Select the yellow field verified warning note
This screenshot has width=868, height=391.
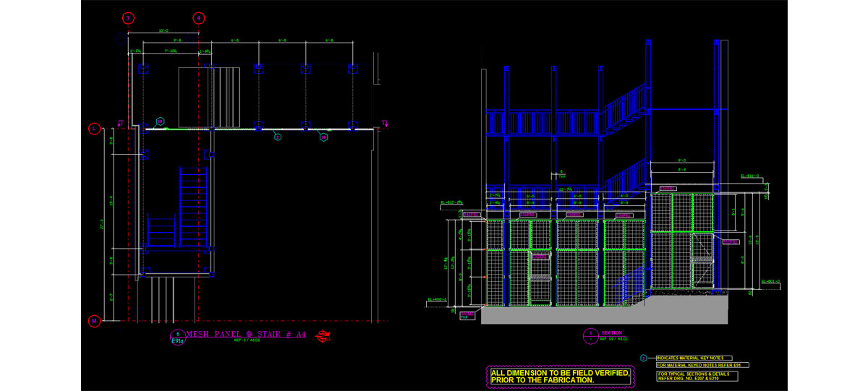click(x=559, y=376)
